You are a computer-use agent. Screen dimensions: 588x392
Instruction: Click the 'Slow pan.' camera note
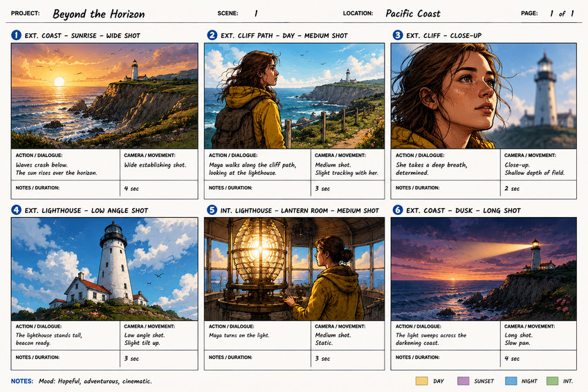pos(517,343)
